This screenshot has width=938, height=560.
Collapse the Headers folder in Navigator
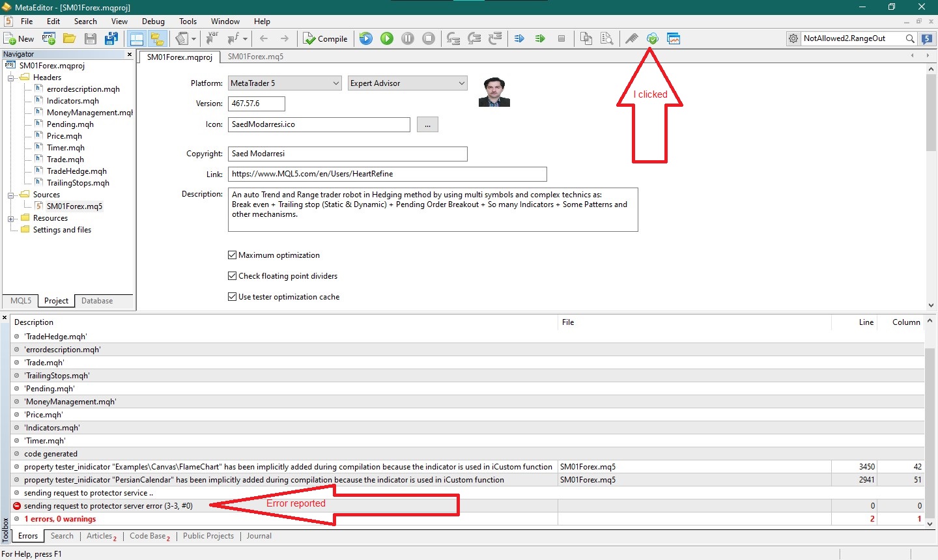click(11, 77)
